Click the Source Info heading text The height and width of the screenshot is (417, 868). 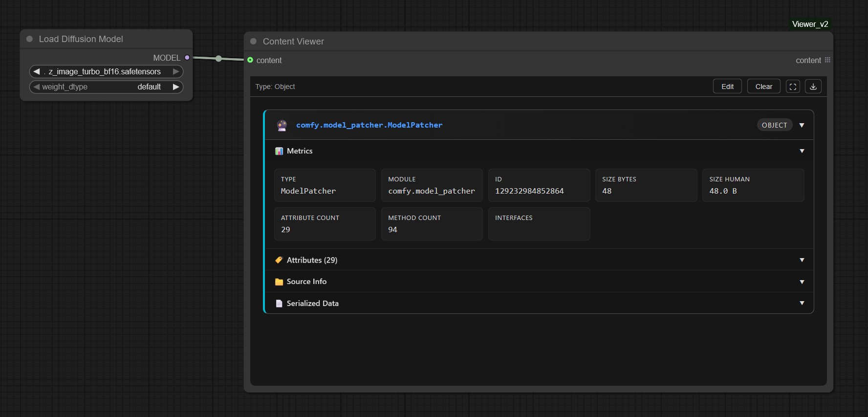306,282
